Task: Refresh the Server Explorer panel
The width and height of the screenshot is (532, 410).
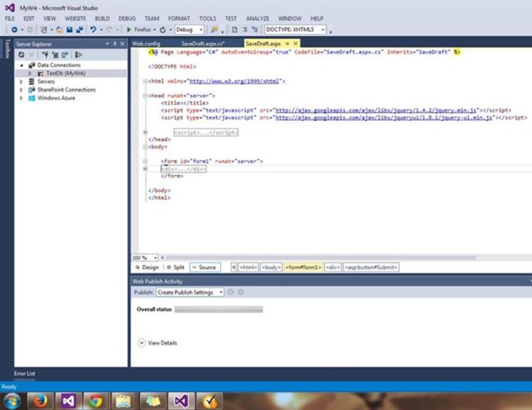Action: click(22, 54)
